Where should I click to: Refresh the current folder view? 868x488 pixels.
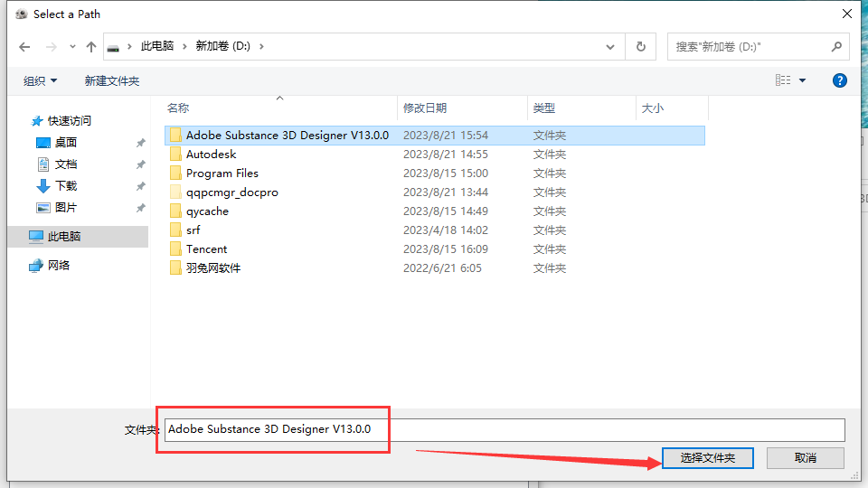click(x=641, y=46)
